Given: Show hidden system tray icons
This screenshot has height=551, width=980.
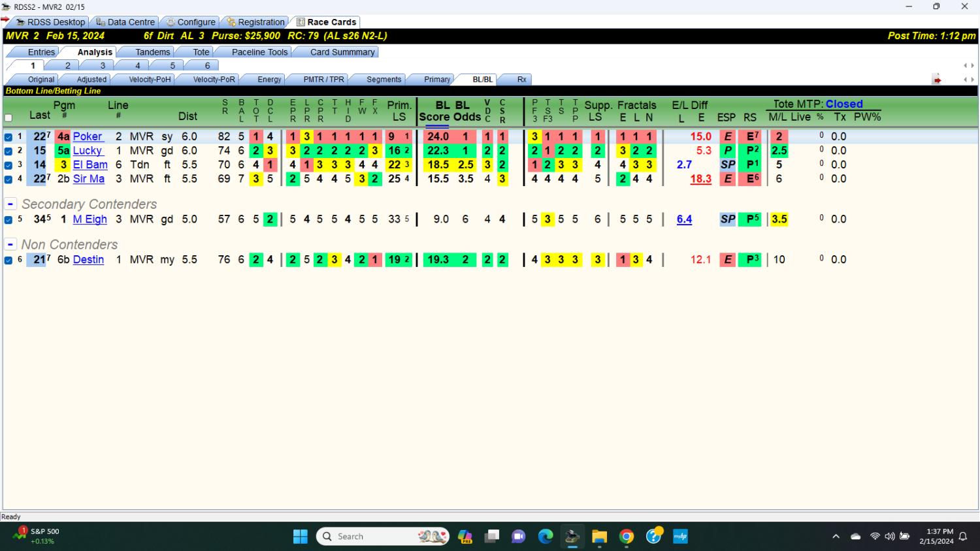Looking at the screenshot, I should [836, 537].
